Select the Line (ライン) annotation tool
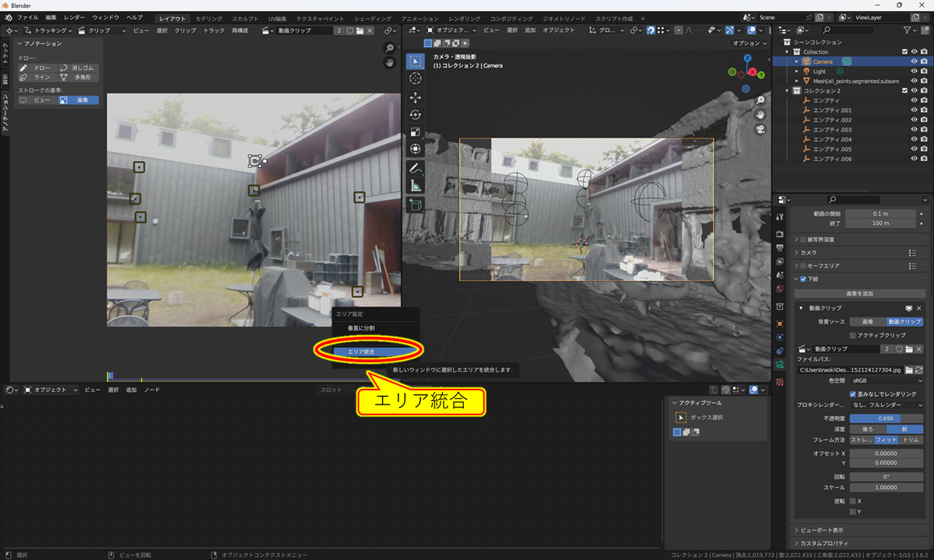The width and height of the screenshot is (934, 560). (x=38, y=78)
